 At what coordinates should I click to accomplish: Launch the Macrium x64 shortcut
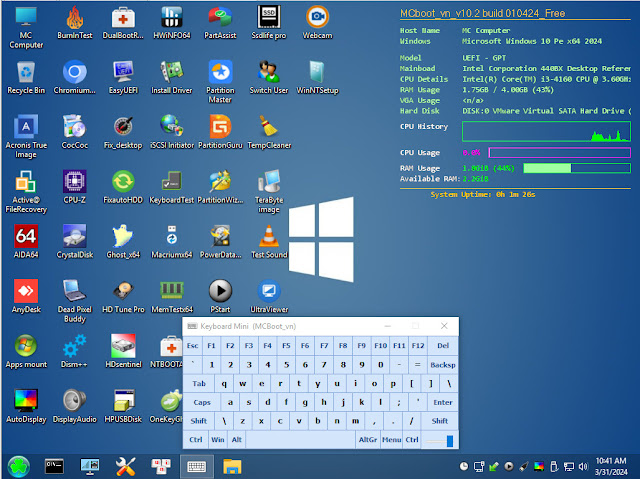coord(171,236)
